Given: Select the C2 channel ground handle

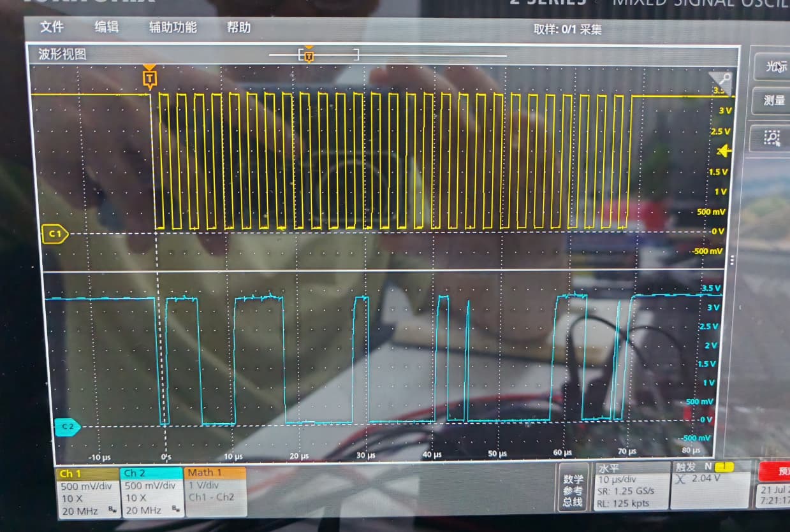Looking at the screenshot, I should point(67,427).
